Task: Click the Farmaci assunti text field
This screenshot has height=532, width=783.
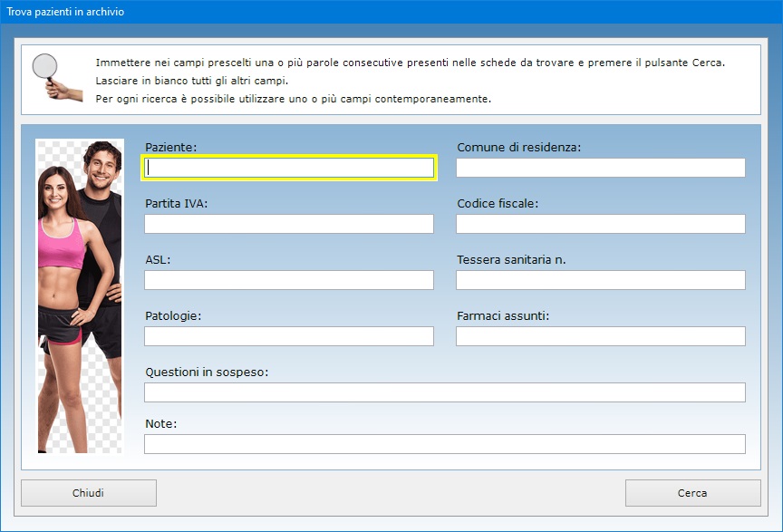Action: [600, 336]
